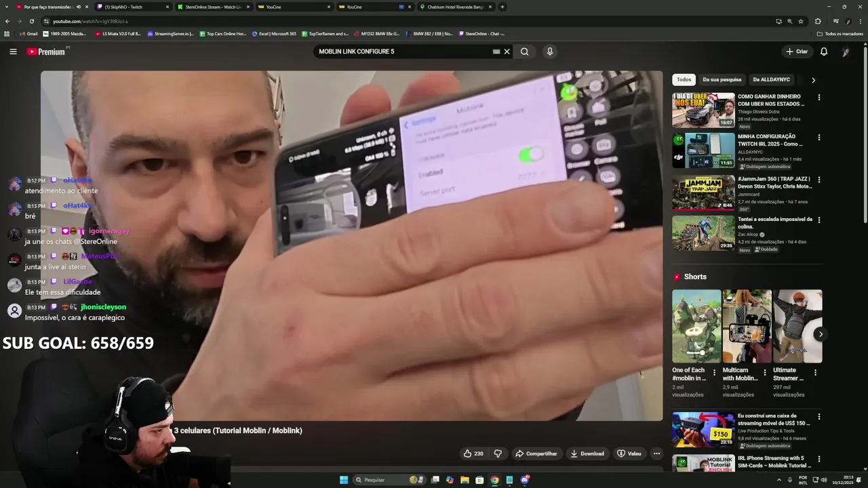Open the on-screen keyboard in the search box
This screenshot has width=868, height=488.
tap(496, 52)
